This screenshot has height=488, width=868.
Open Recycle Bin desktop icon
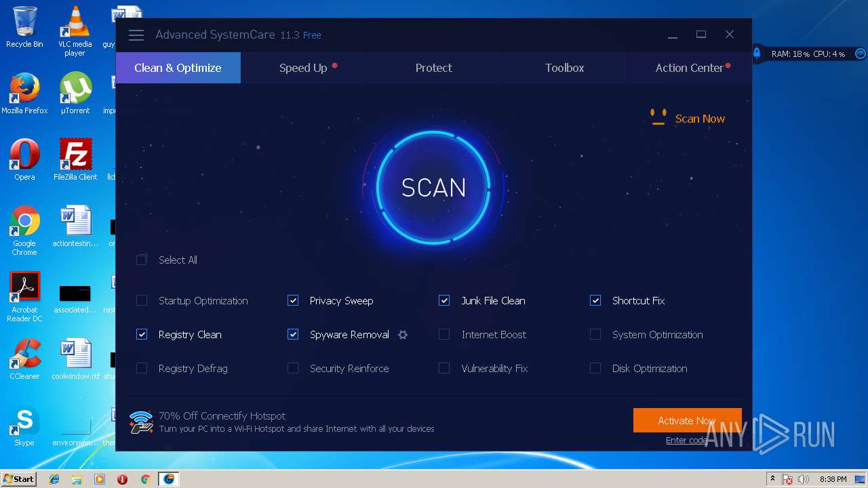(24, 27)
